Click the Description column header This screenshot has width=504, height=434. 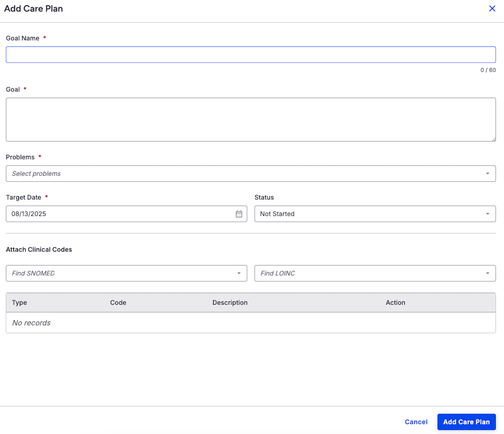click(x=230, y=303)
